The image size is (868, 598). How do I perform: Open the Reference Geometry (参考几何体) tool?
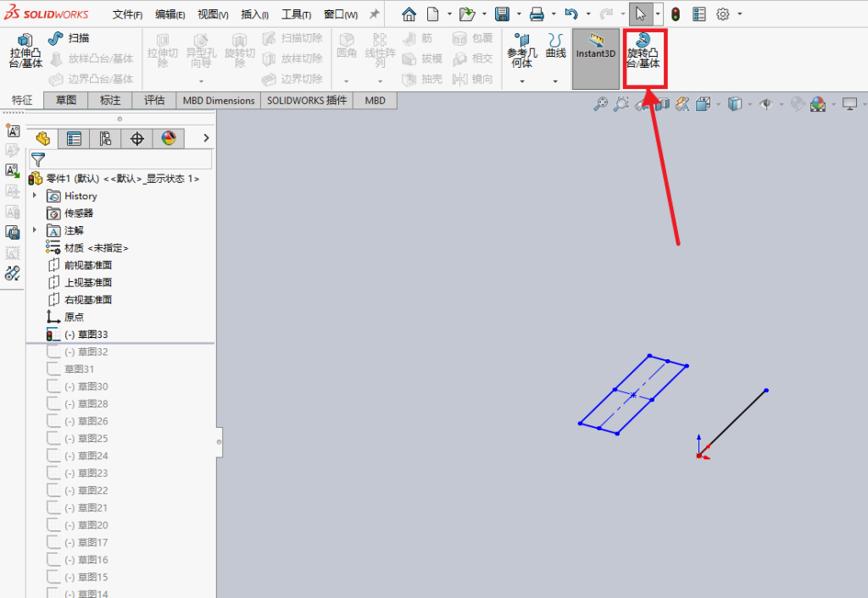point(522,52)
